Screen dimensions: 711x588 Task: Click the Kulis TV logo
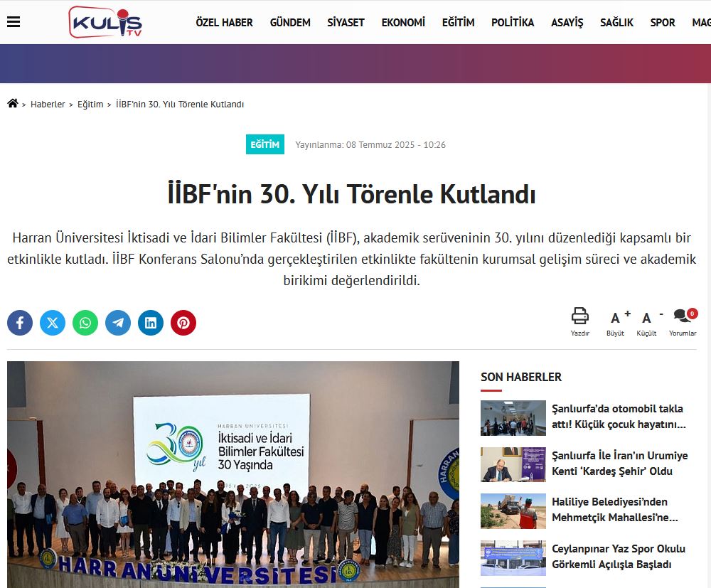pyautogui.click(x=105, y=22)
